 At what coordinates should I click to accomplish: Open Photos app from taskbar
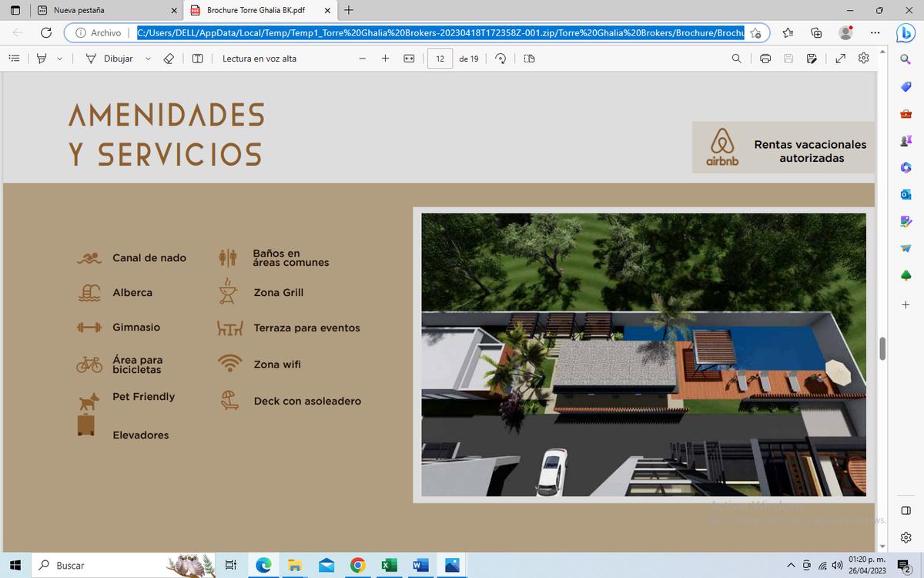coord(452,565)
